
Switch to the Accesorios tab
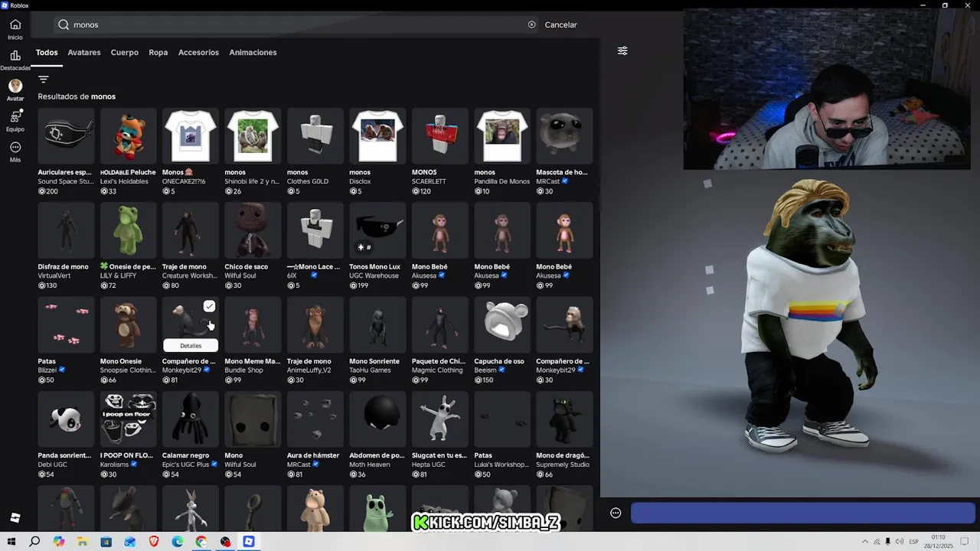pos(198,53)
